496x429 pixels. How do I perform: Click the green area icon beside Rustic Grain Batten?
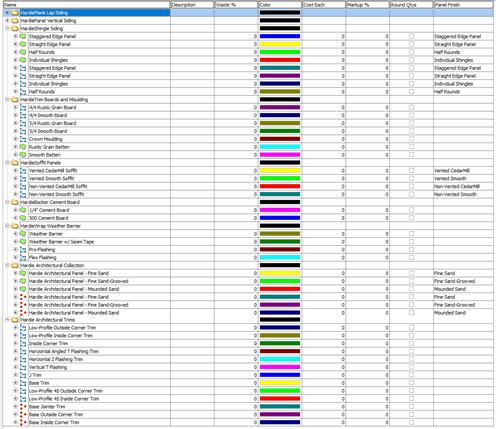pyautogui.click(x=23, y=147)
